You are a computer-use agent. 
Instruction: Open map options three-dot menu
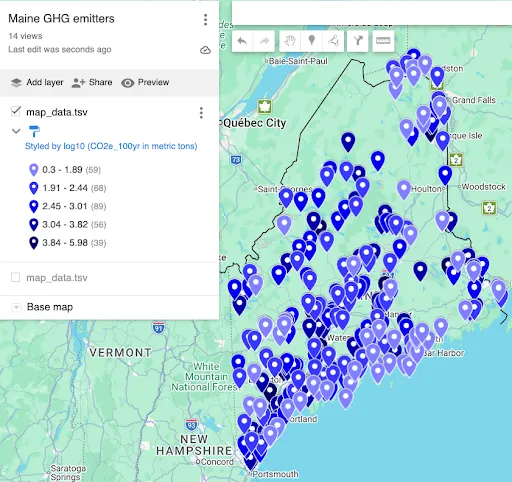(x=206, y=20)
